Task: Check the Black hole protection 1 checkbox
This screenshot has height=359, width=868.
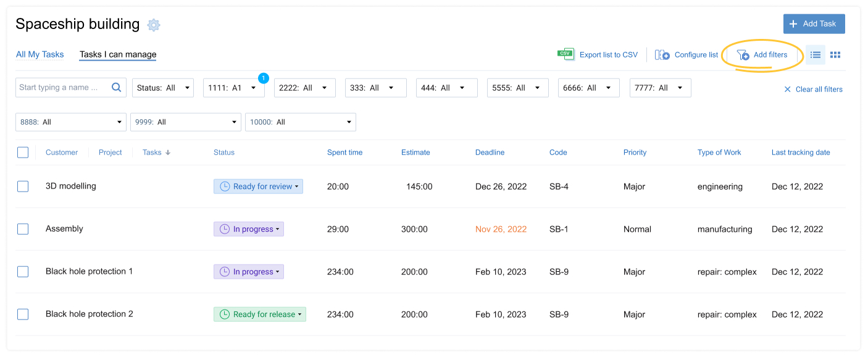Action: 23,272
